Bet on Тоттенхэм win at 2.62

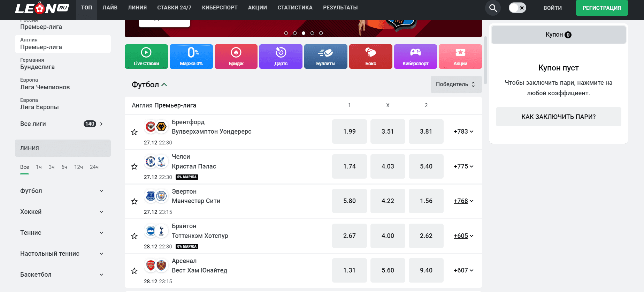point(426,236)
